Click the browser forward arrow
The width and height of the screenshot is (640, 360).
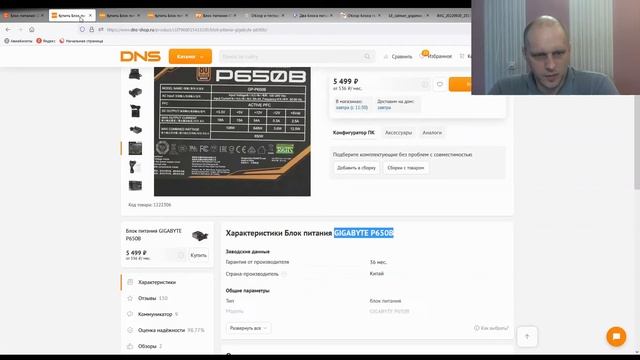pyautogui.click(x=20, y=29)
